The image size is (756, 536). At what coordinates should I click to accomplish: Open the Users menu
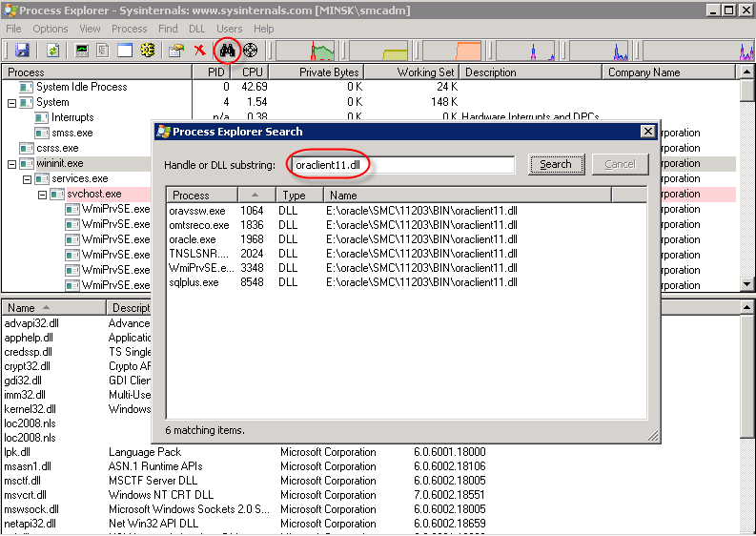click(x=229, y=29)
